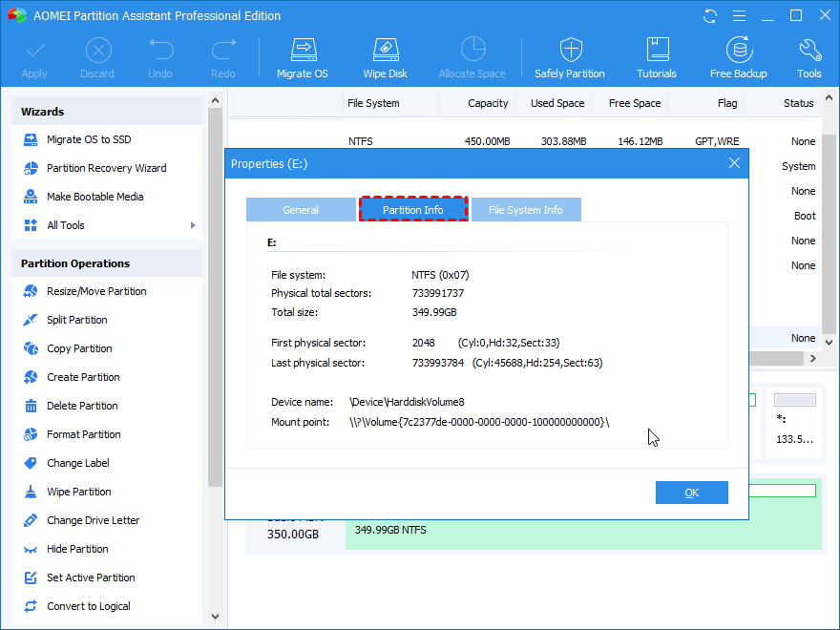
Task: Click the Redo arrow icon
Action: [223, 51]
